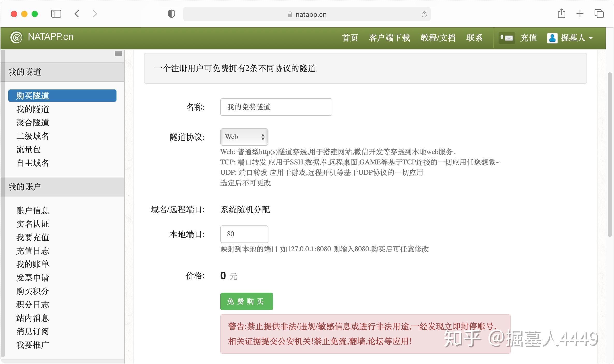The image size is (614, 364).
Task: Add new tab with plus icon
Action: pos(580,14)
